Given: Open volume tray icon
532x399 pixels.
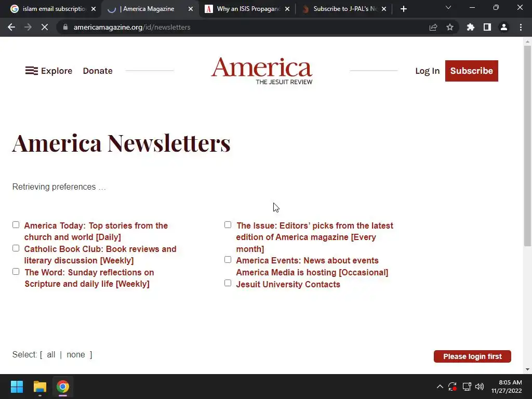Looking at the screenshot, I should point(480,387).
